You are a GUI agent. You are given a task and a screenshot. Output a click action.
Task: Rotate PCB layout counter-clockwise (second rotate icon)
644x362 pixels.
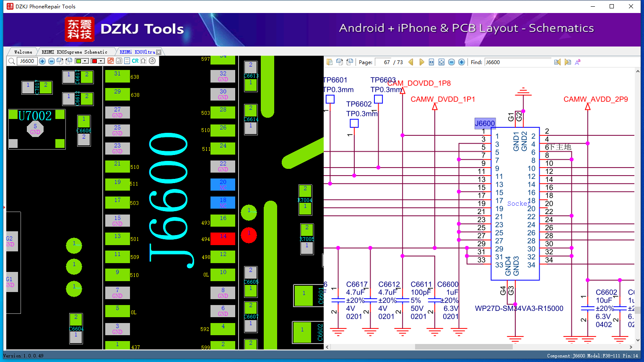(x=69, y=61)
